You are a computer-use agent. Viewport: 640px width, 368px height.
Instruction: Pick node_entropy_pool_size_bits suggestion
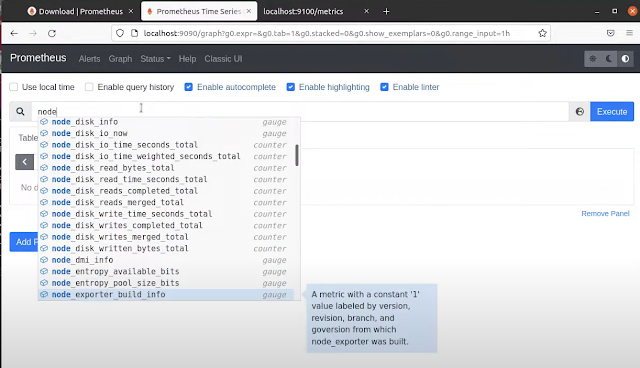pos(166,283)
